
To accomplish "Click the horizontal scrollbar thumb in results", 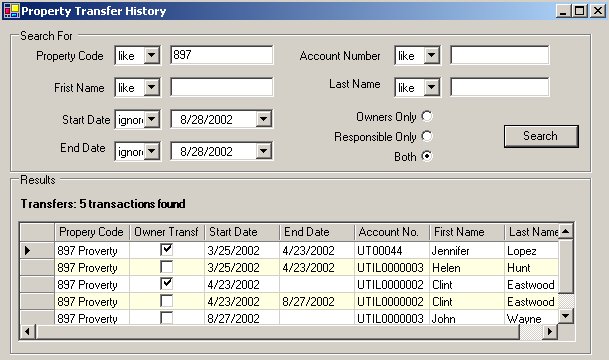I will [x=277, y=332].
